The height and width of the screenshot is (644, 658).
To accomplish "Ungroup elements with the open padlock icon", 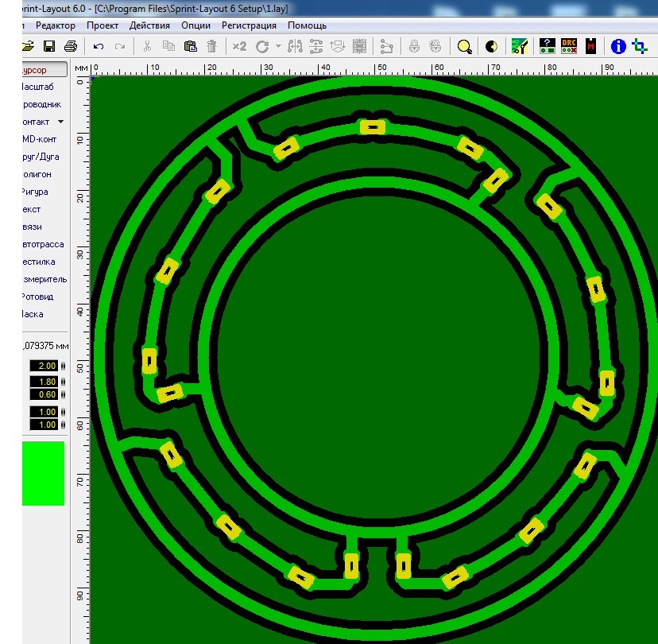I will [435, 46].
